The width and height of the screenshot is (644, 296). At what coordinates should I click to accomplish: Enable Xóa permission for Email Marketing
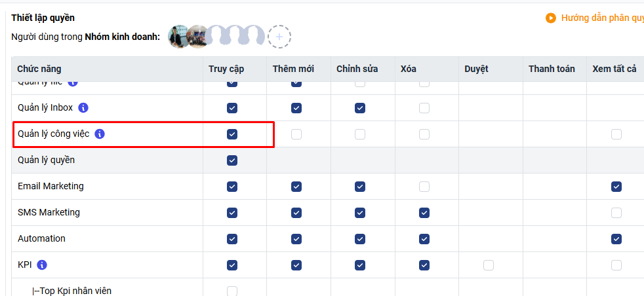coord(424,187)
